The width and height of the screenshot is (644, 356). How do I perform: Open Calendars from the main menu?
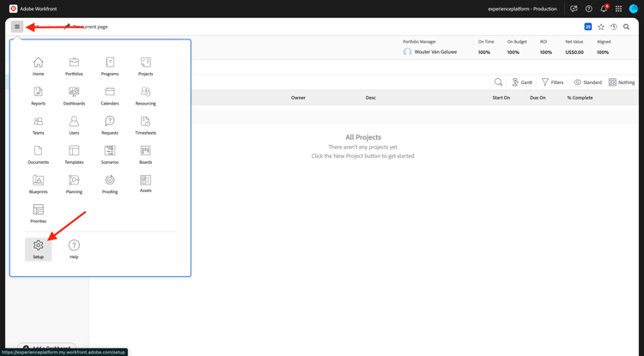coord(110,96)
